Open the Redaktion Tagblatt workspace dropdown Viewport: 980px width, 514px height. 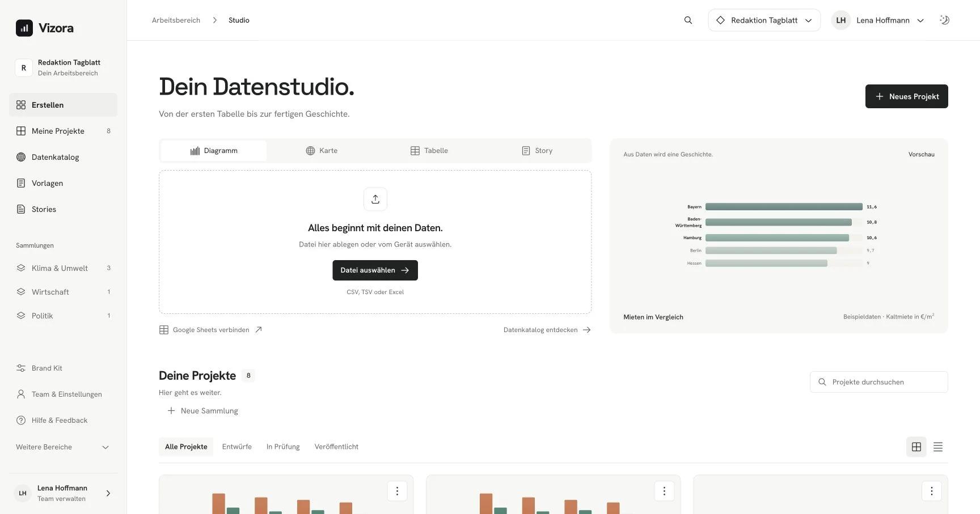pyautogui.click(x=764, y=20)
